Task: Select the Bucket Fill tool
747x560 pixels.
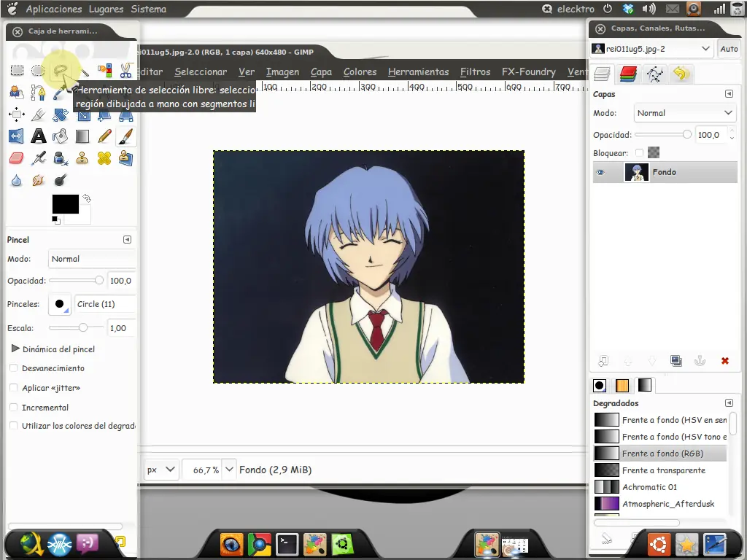Action: coord(60,136)
